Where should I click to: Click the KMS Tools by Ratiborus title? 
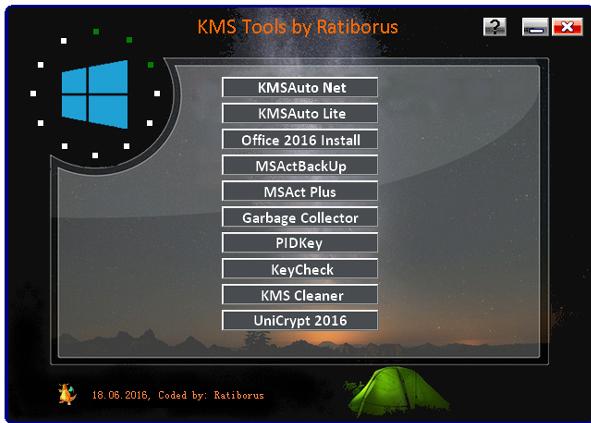click(x=298, y=27)
